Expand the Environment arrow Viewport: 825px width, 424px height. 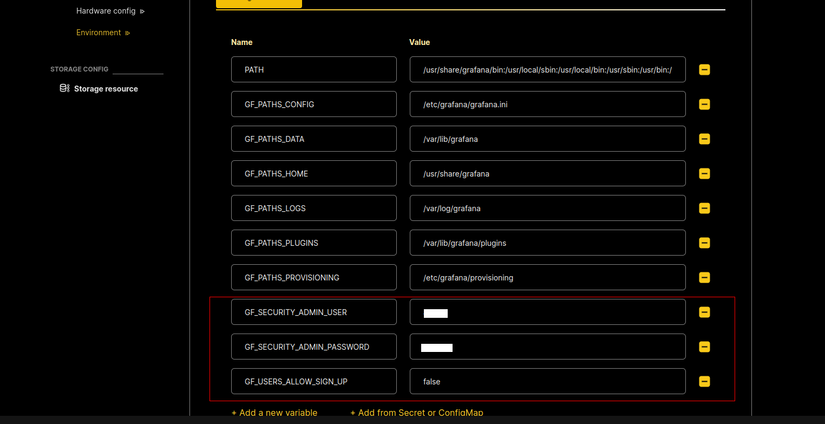127,33
